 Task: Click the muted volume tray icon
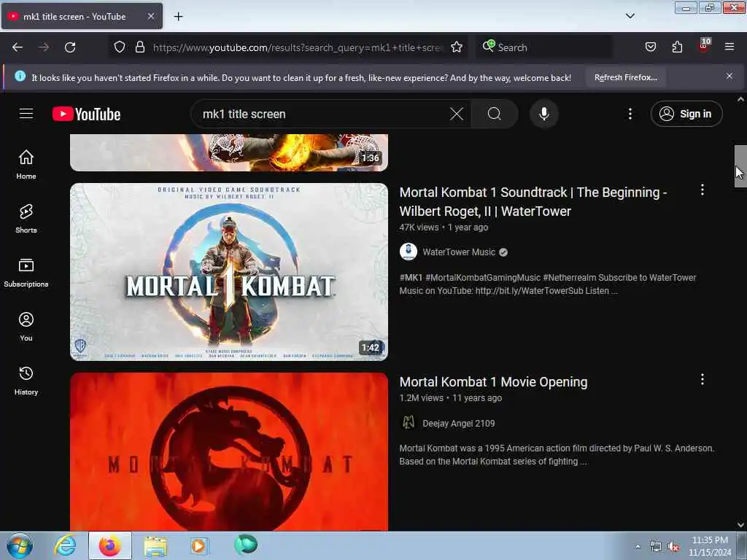coord(673,547)
